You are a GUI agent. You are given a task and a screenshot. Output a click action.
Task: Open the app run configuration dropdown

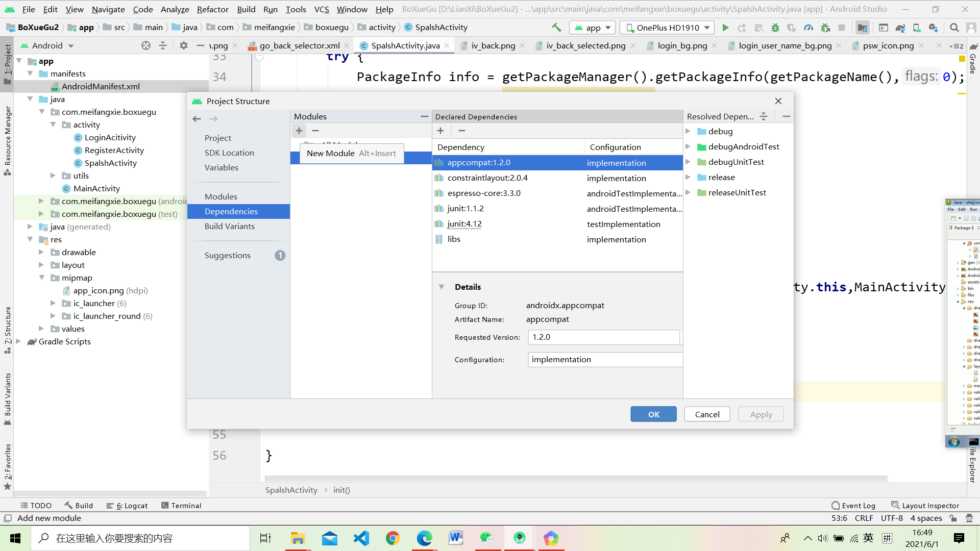(592, 28)
